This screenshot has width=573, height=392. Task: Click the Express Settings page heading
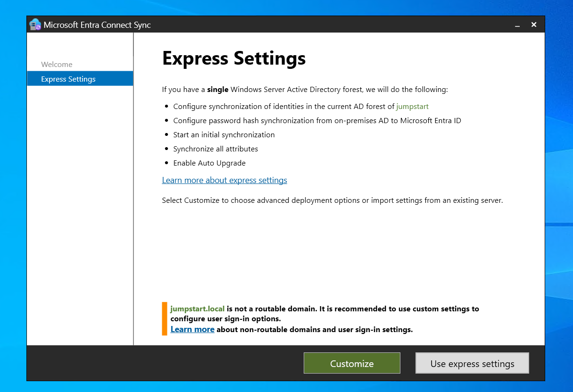tap(234, 58)
